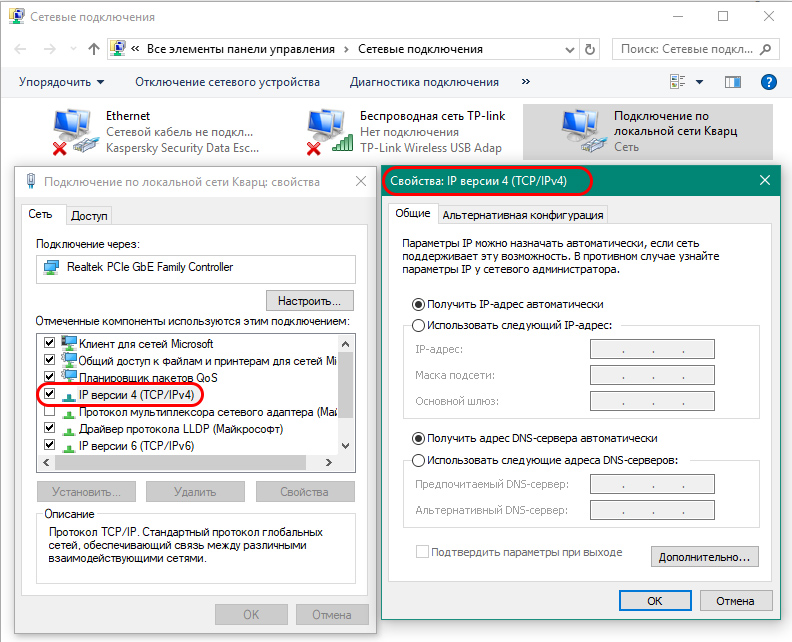Click Альтернативный DNS-сервер input field
792x642 pixels.
click(x=652, y=510)
